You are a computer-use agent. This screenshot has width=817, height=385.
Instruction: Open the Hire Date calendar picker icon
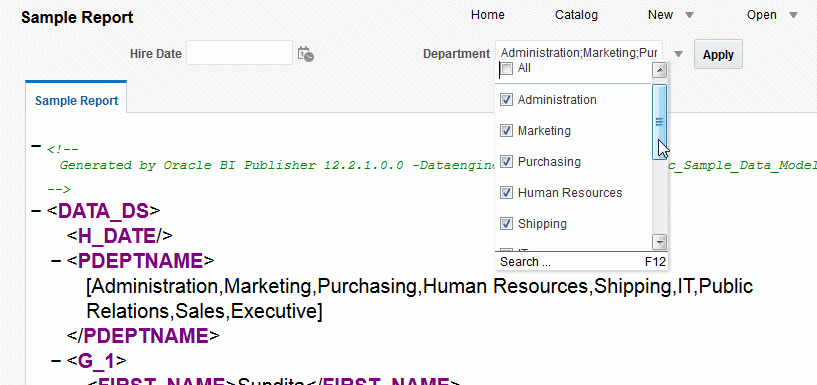coord(305,54)
